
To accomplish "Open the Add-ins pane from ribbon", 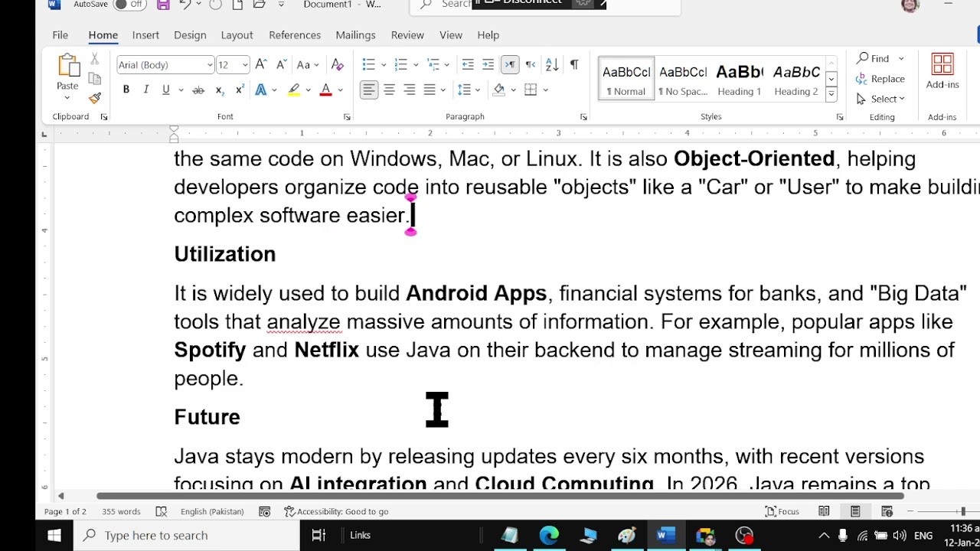I will tap(942, 71).
